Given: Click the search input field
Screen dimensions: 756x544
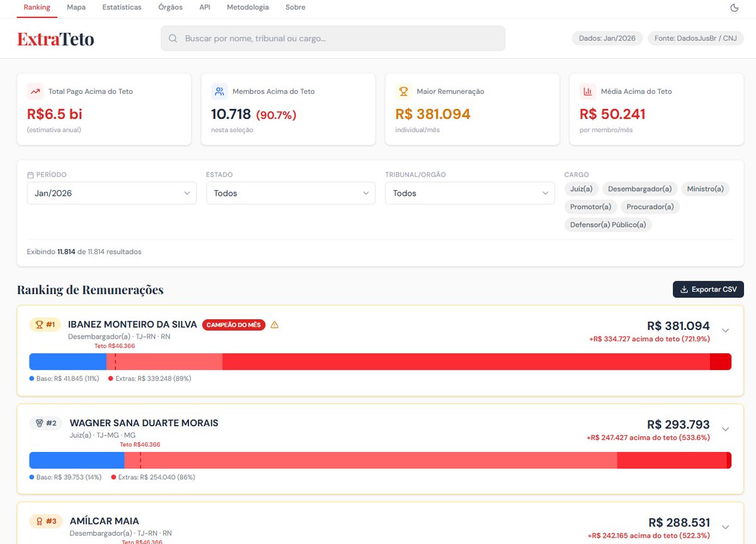Looking at the screenshot, I should (333, 38).
